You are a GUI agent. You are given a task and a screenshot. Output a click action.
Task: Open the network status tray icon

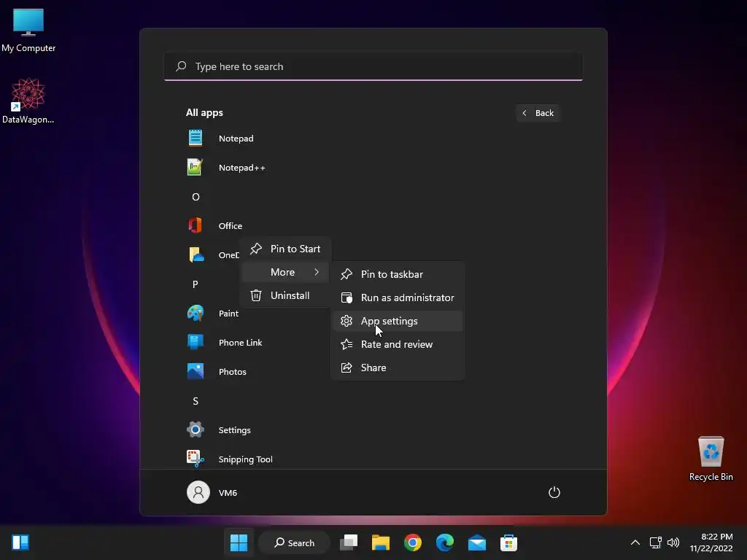(x=656, y=542)
